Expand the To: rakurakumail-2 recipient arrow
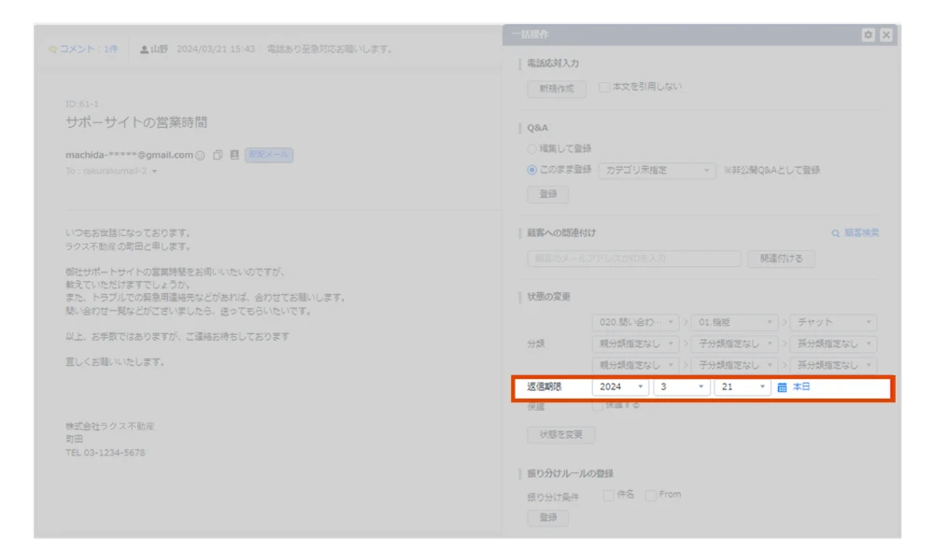Image resolution: width=934 pixels, height=560 pixels. (x=154, y=172)
